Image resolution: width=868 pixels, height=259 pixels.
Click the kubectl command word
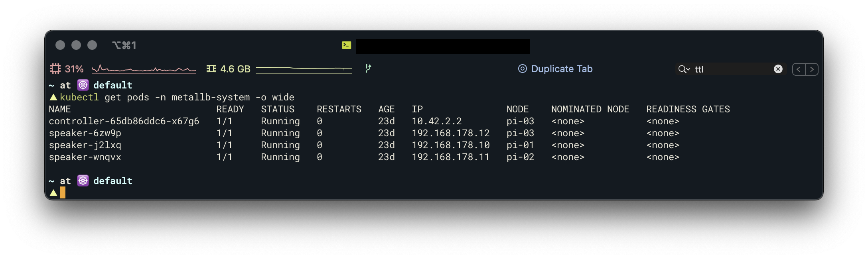(x=79, y=97)
